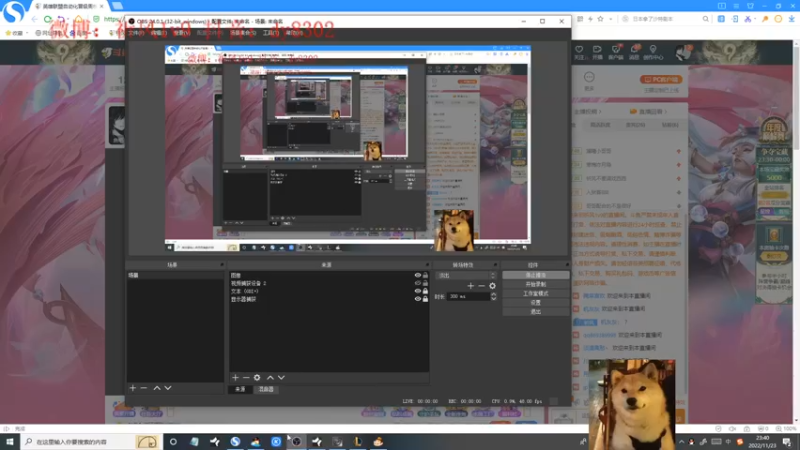Remove scene transition with minus icon
The width and height of the screenshot is (800, 450).
[x=481, y=286]
